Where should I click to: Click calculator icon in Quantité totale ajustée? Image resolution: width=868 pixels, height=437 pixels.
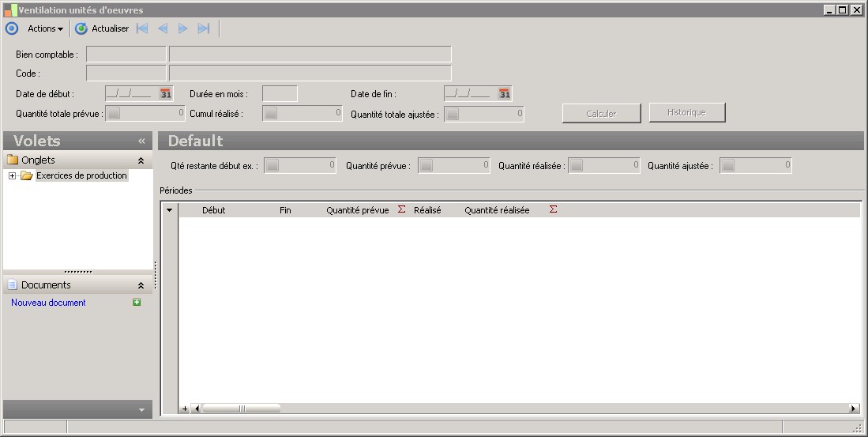(453, 114)
